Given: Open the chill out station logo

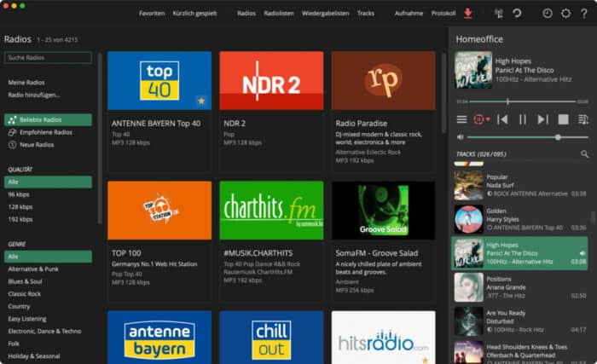Looking at the screenshot, I should coord(271,338).
